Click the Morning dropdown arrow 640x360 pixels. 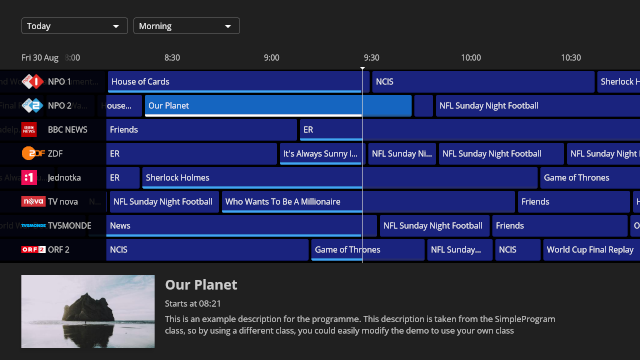click(x=228, y=26)
